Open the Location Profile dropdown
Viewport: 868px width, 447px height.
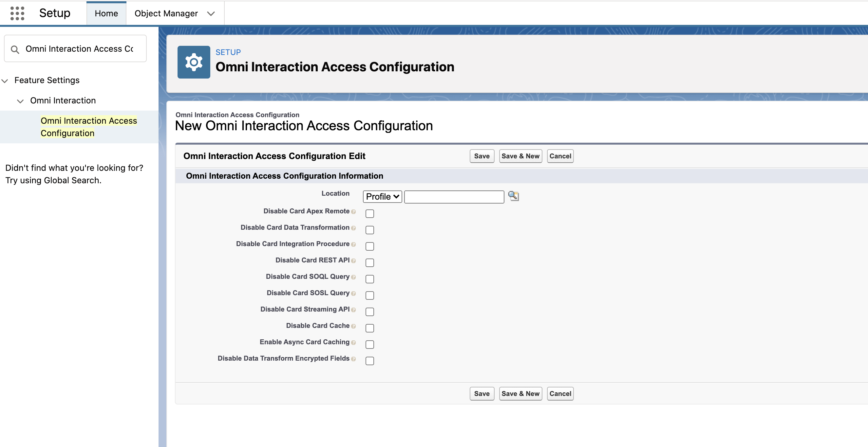click(x=382, y=197)
